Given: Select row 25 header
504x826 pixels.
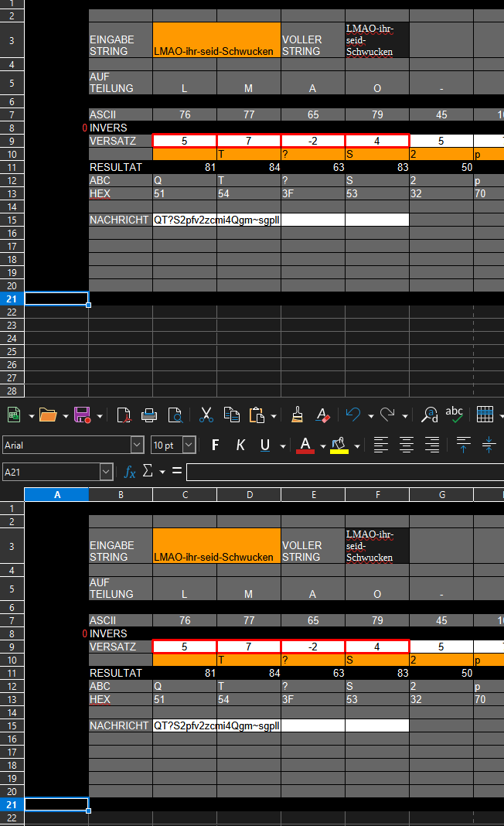Looking at the screenshot, I should coord(12,351).
